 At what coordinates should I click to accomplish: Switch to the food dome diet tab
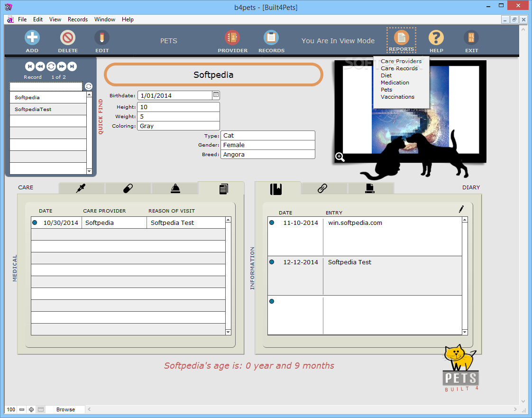coord(175,188)
